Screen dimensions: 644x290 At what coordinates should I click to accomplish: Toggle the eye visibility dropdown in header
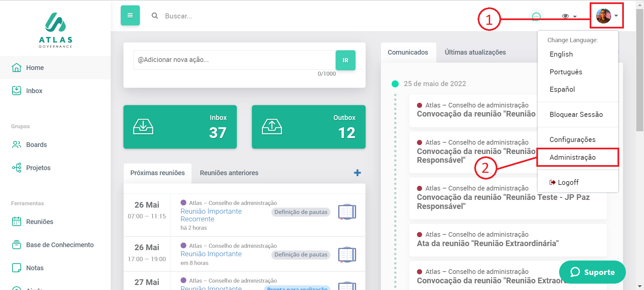[x=569, y=16]
